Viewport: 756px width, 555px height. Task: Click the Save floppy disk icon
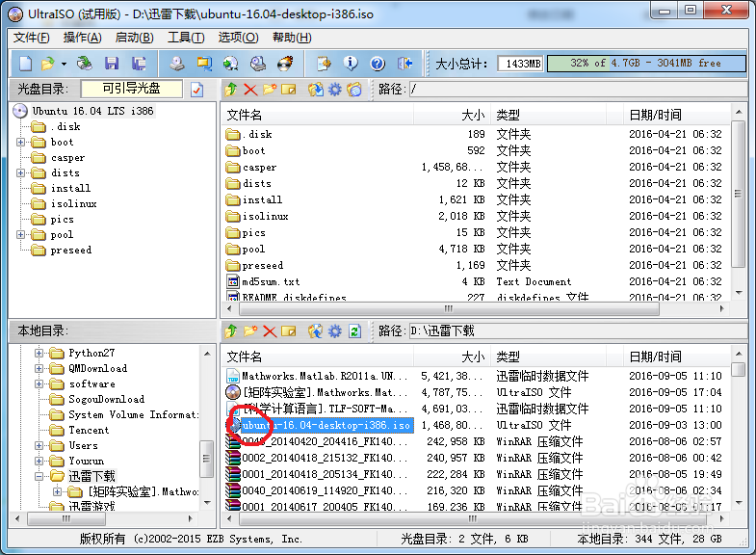coord(112,64)
